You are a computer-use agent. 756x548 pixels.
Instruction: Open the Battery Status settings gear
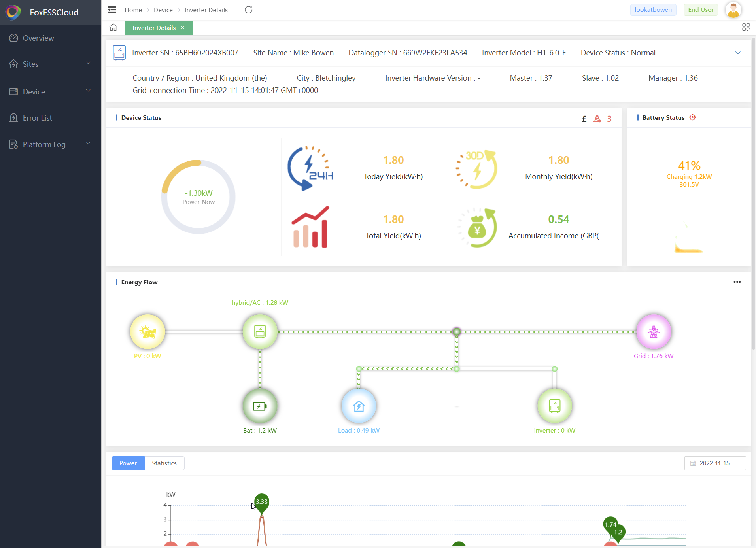(x=692, y=117)
